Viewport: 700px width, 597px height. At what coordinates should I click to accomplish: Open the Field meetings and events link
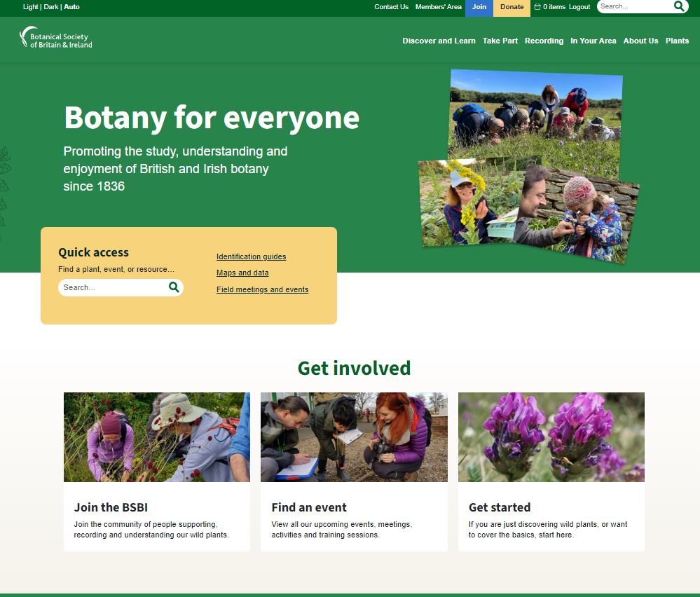(x=263, y=289)
